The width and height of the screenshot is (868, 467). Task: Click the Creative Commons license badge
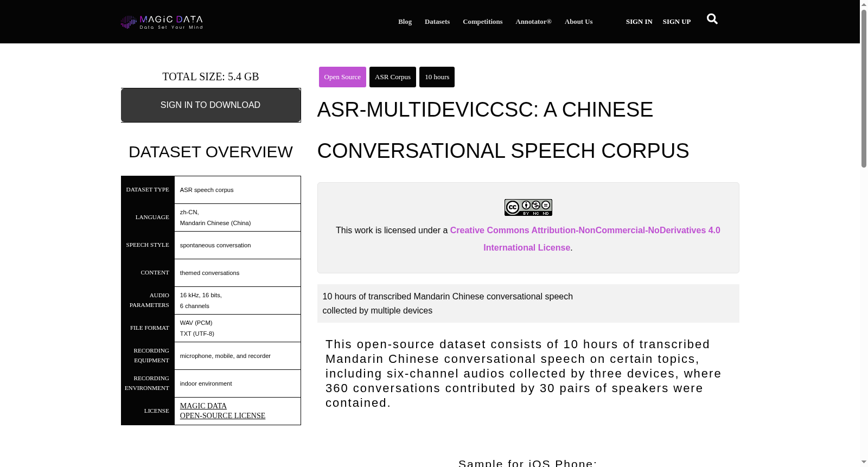point(528,207)
